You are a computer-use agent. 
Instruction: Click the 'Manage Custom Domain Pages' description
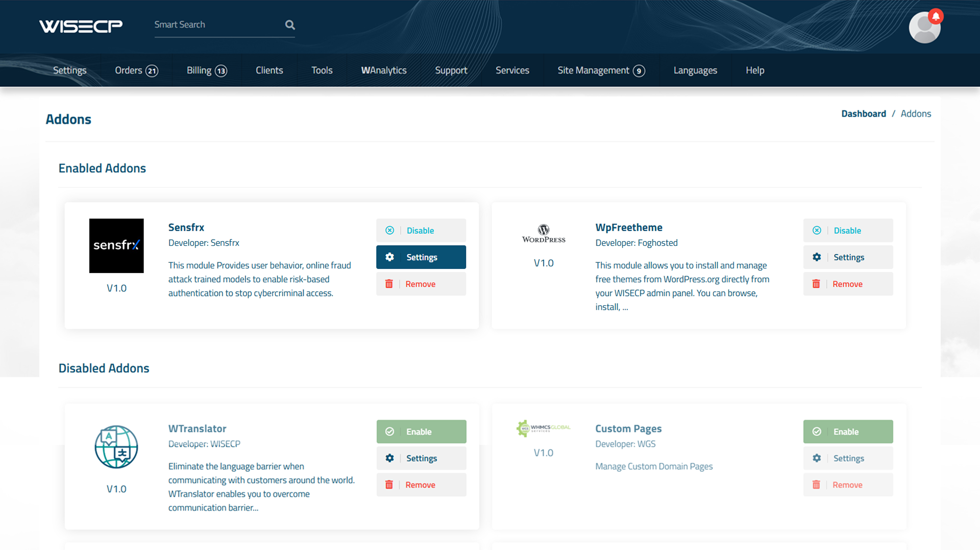tap(654, 466)
